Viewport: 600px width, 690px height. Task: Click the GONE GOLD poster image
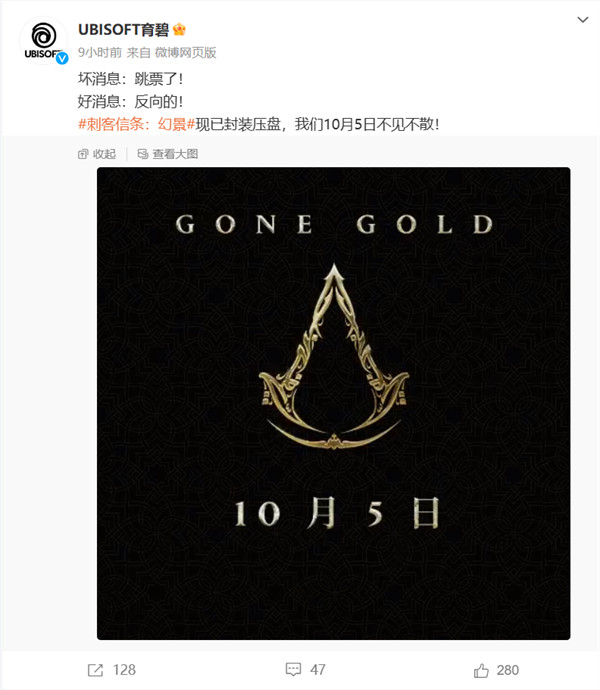(334, 404)
